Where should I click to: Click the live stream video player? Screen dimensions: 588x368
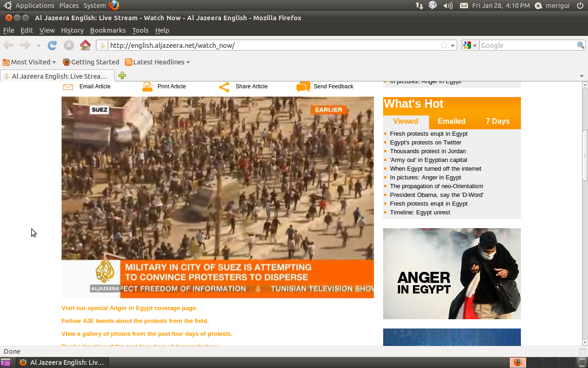pos(218,197)
